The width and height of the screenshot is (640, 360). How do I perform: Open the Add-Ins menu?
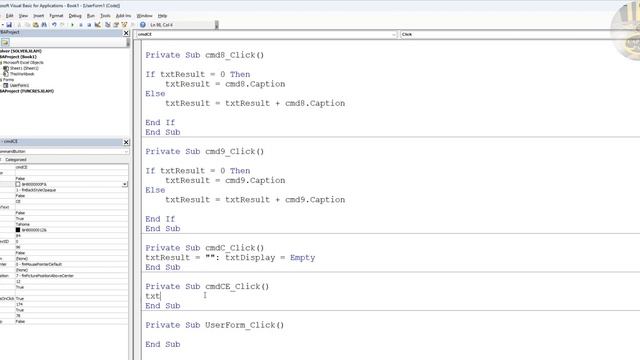tap(123, 16)
